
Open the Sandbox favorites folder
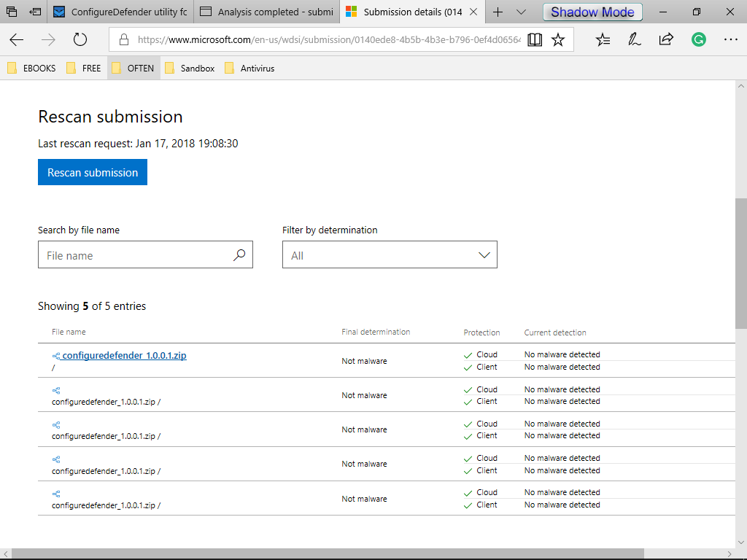click(190, 68)
